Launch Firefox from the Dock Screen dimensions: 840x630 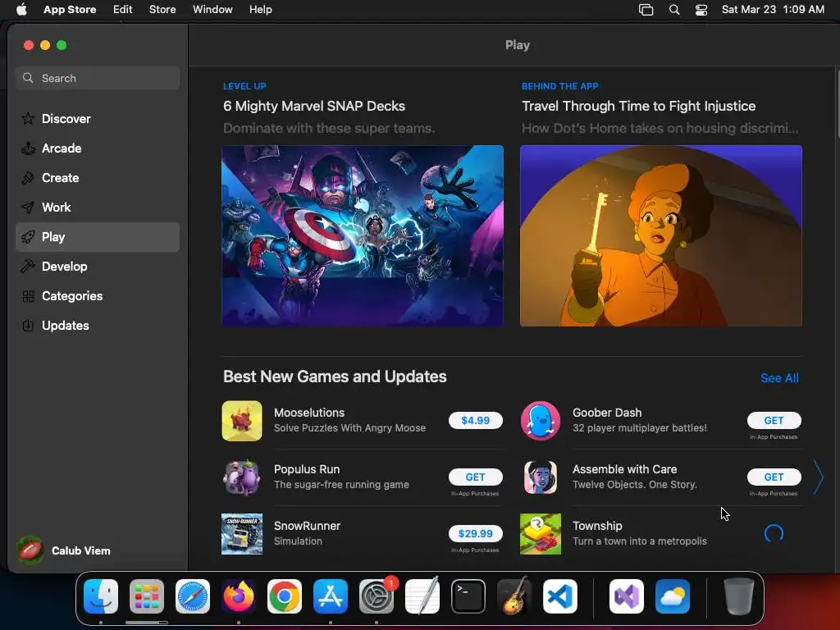(x=239, y=596)
